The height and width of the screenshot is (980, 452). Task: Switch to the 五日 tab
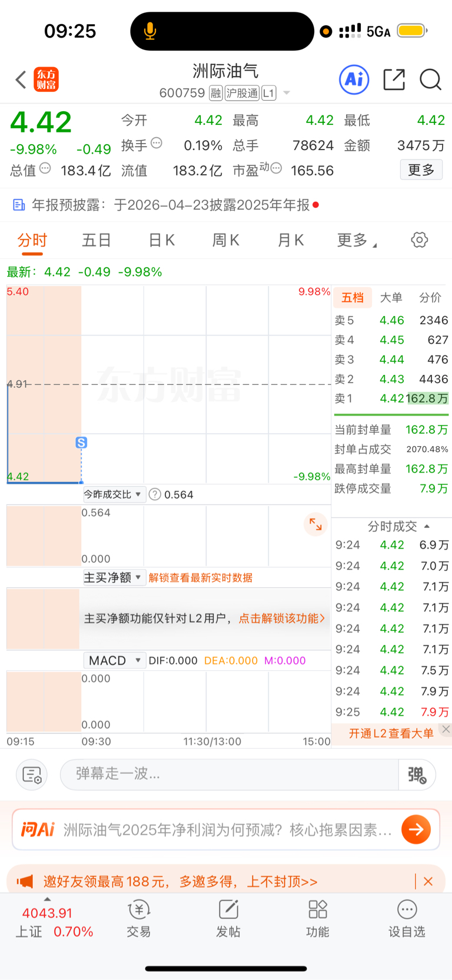97,240
